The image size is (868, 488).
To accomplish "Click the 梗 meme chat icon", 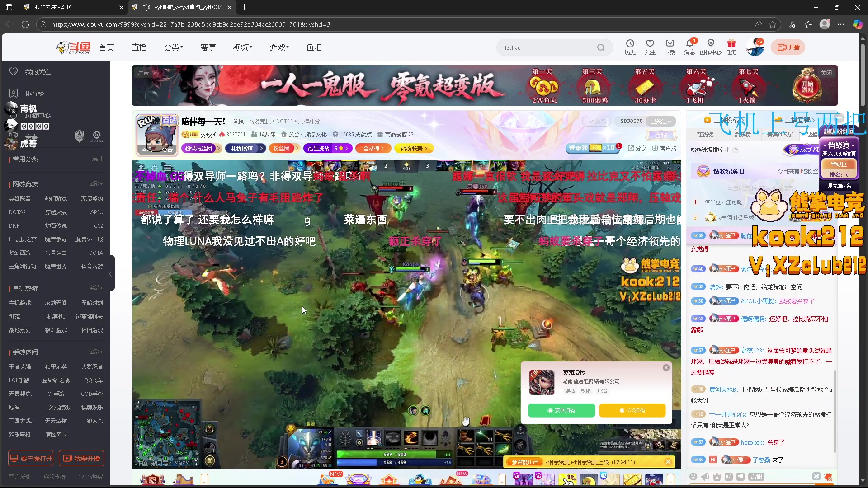I will (740, 477).
